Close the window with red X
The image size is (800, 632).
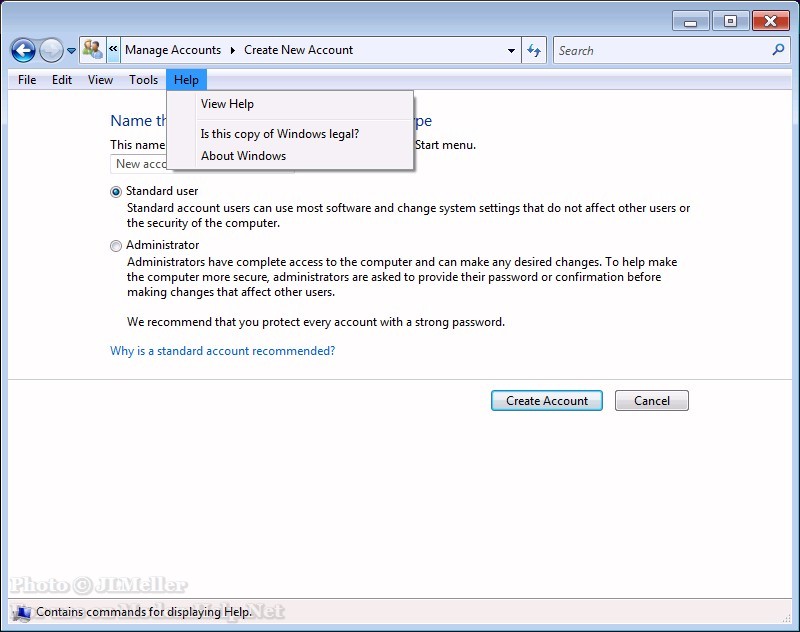point(770,21)
